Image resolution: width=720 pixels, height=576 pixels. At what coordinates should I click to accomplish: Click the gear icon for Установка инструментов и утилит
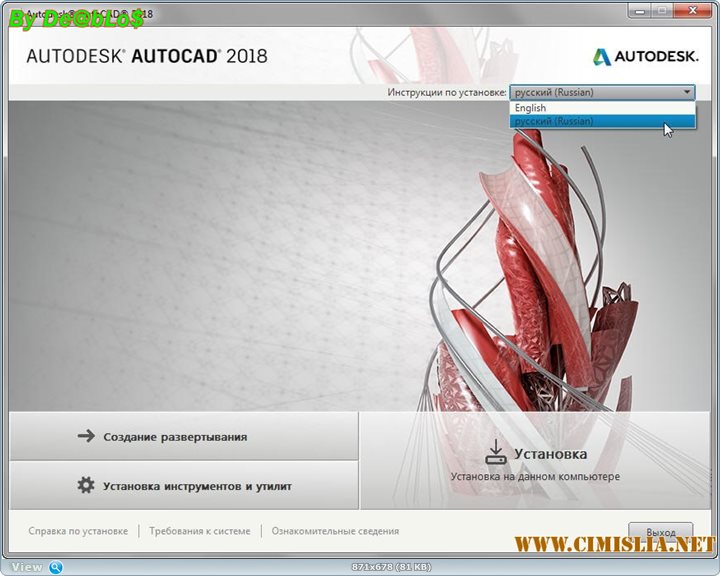point(85,486)
